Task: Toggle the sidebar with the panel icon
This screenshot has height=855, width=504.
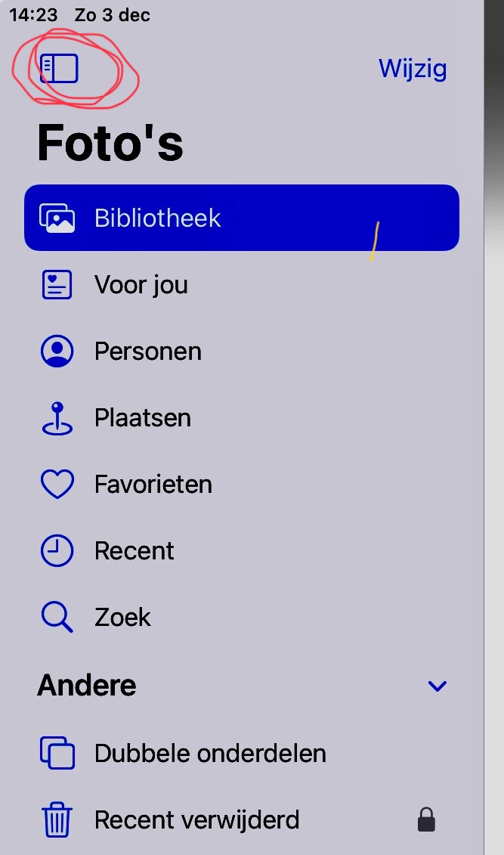Action: pyautogui.click(x=59, y=69)
